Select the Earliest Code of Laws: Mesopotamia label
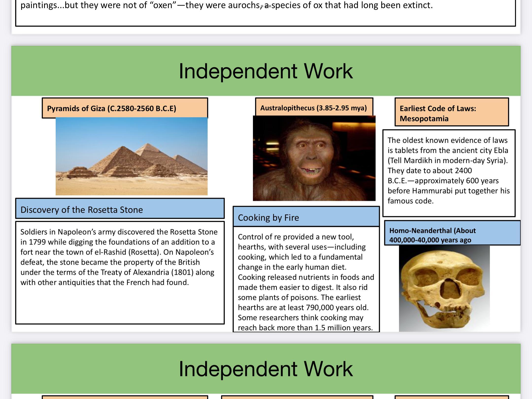 451,113
